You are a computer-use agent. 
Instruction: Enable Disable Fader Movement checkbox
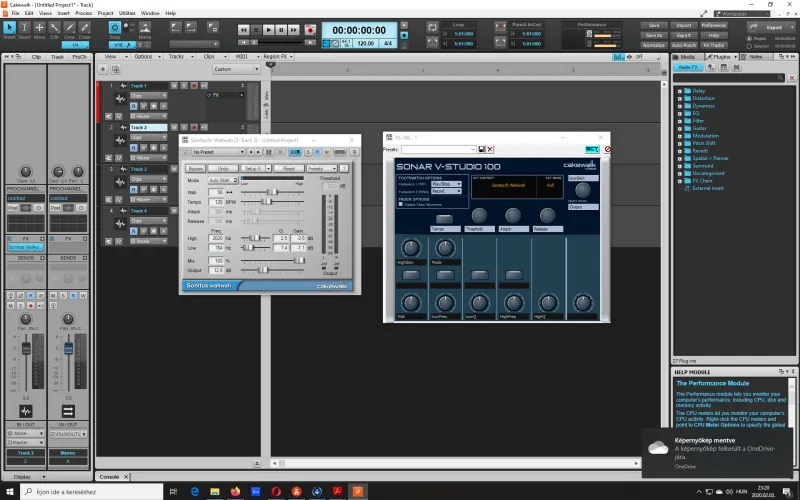[x=400, y=203]
